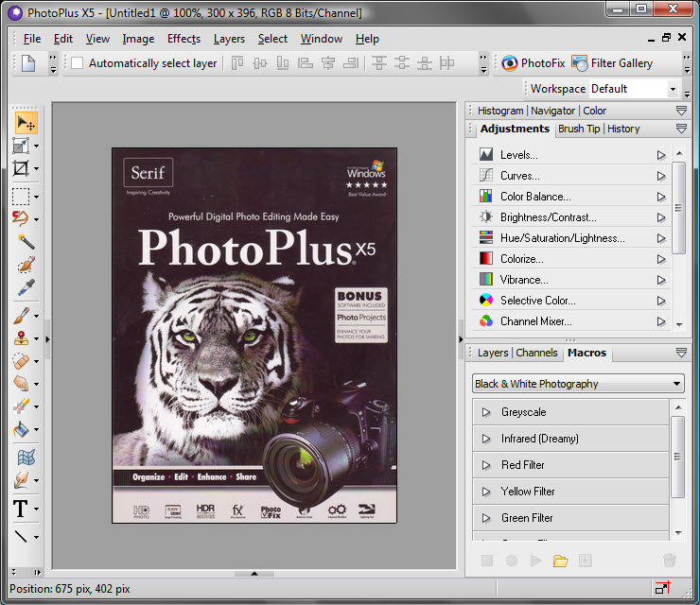This screenshot has height=605, width=700.
Task: Select the Deform tool
Action: click(21, 146)
